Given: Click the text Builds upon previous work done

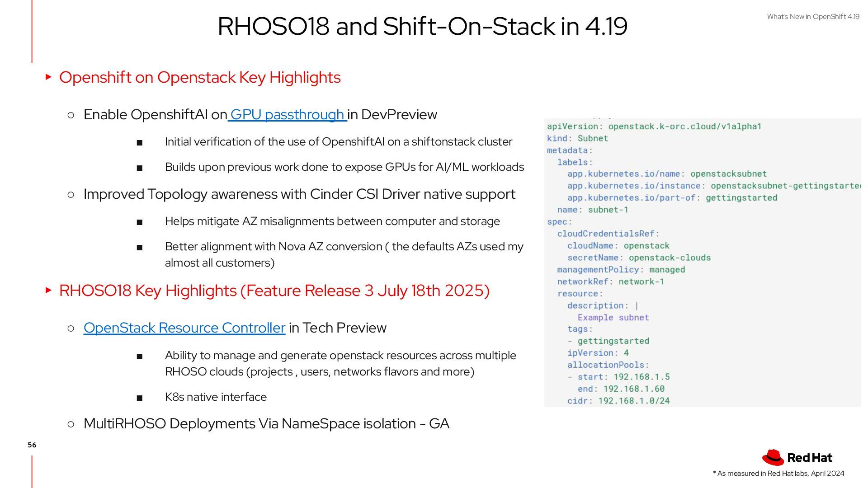Looking at the screenshot, I should click(344, 167).
